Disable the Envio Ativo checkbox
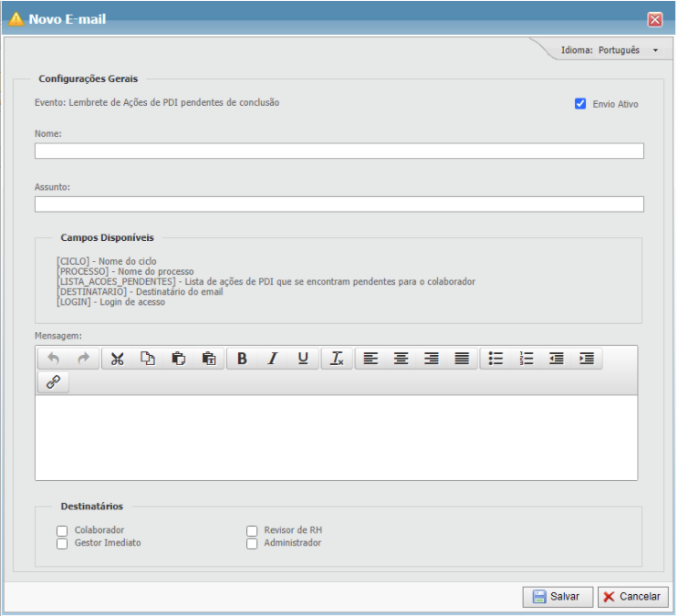 click(x=580, y=104)
